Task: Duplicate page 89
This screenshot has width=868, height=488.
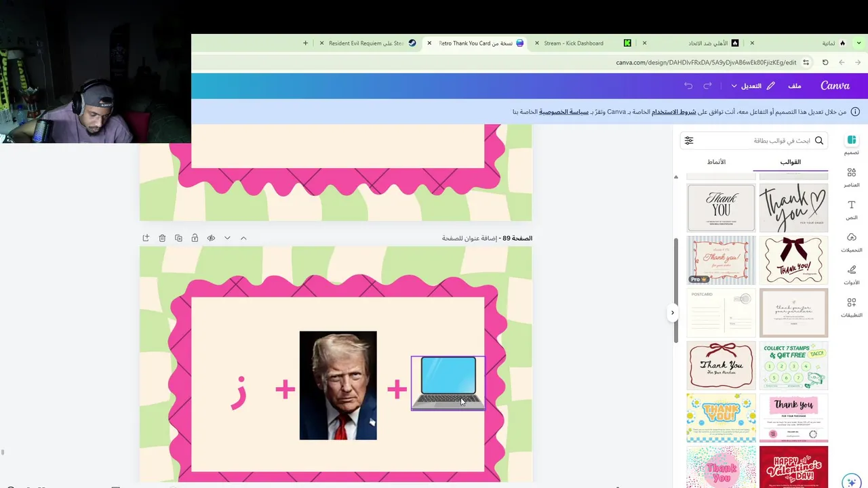Action: click(178, 238)
